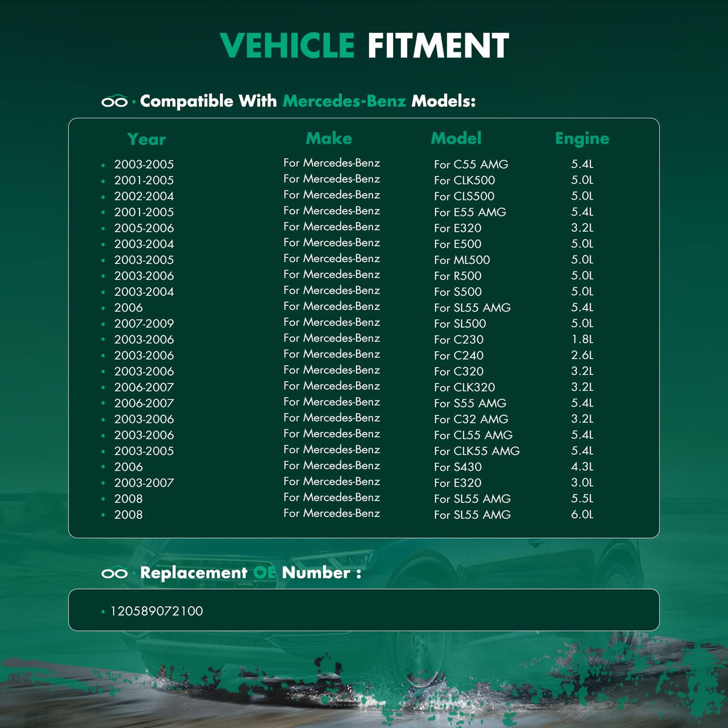Click year 2006 in the S430 row
The width and height of the screenshot is (728, 728).
pyautogui.click(x=129, y=467)
